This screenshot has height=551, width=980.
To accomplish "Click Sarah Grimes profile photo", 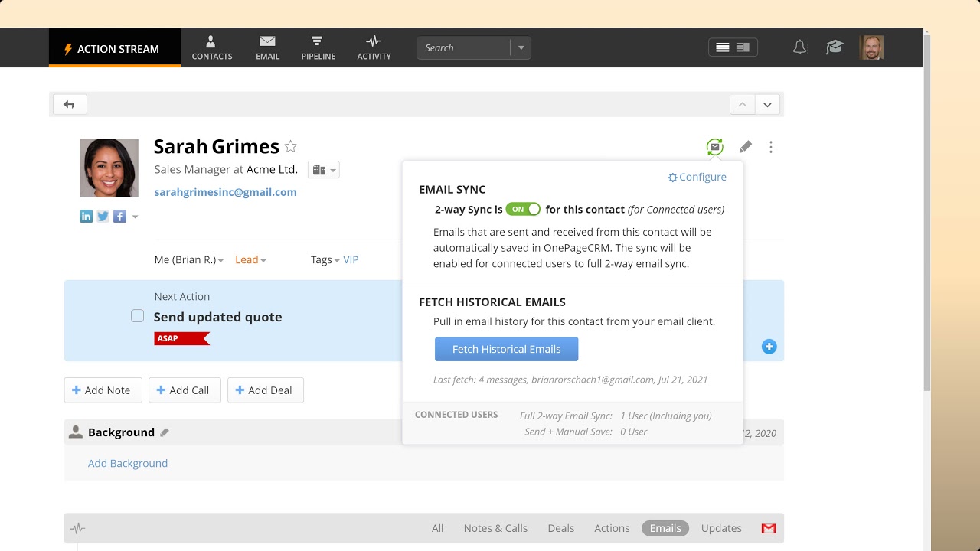I will point(109,168).
